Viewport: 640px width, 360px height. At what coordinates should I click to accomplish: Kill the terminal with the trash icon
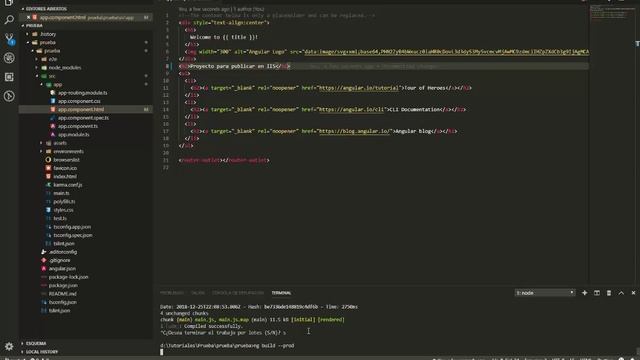coord(609,293)
